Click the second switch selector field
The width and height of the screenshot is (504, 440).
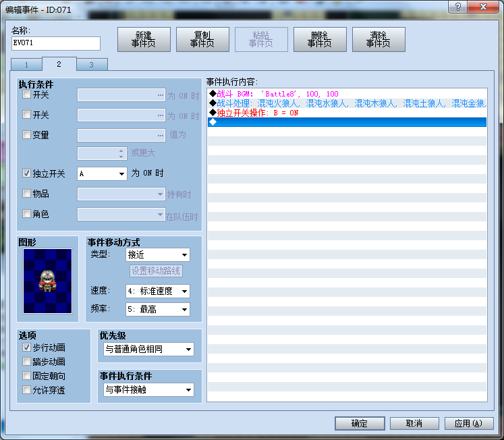[121, 115]
